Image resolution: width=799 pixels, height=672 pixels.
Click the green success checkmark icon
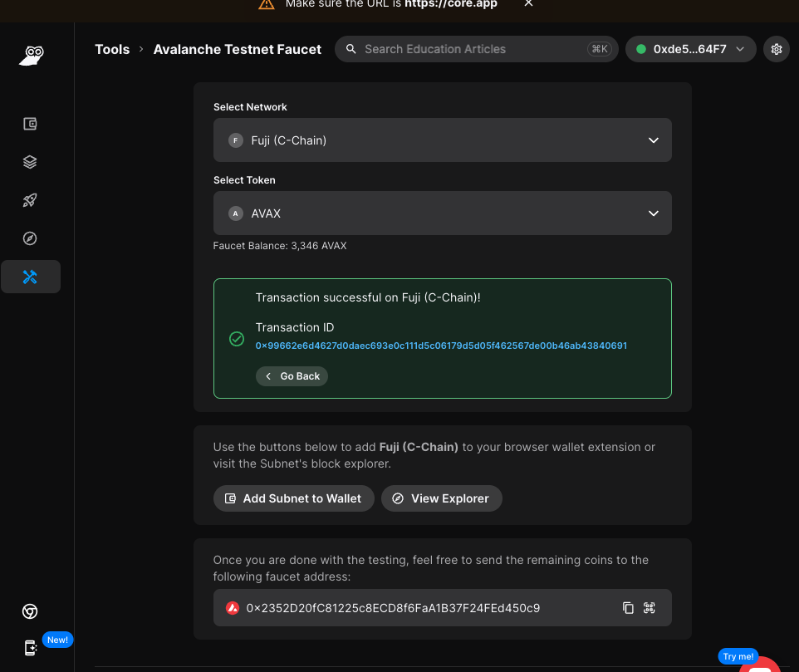coord(237,339)
